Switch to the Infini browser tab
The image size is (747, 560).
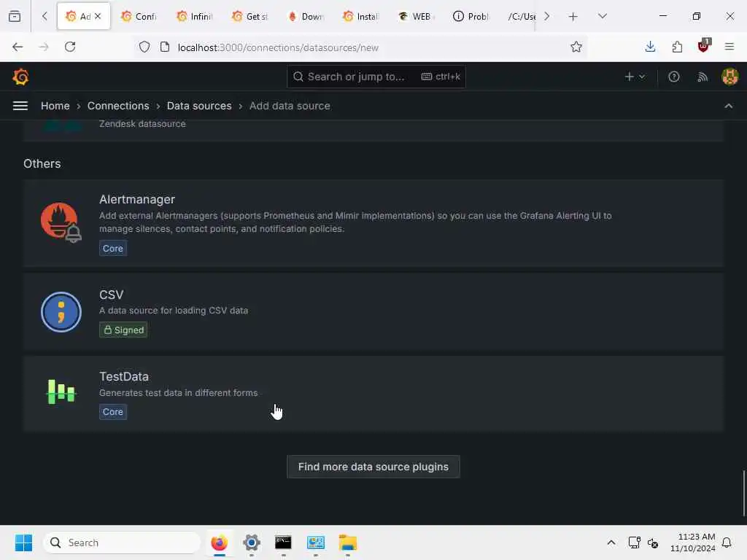194,17
